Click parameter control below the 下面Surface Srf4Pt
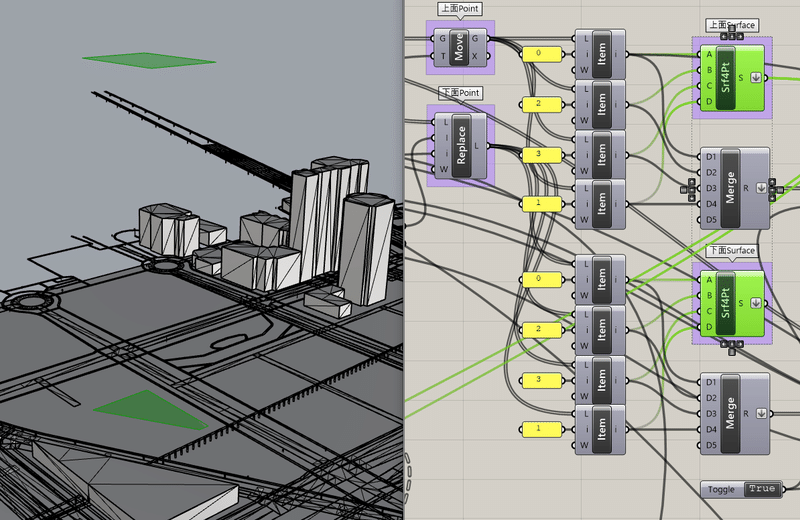Viewport: 800px width, 520px height. [x=732, y=347]
